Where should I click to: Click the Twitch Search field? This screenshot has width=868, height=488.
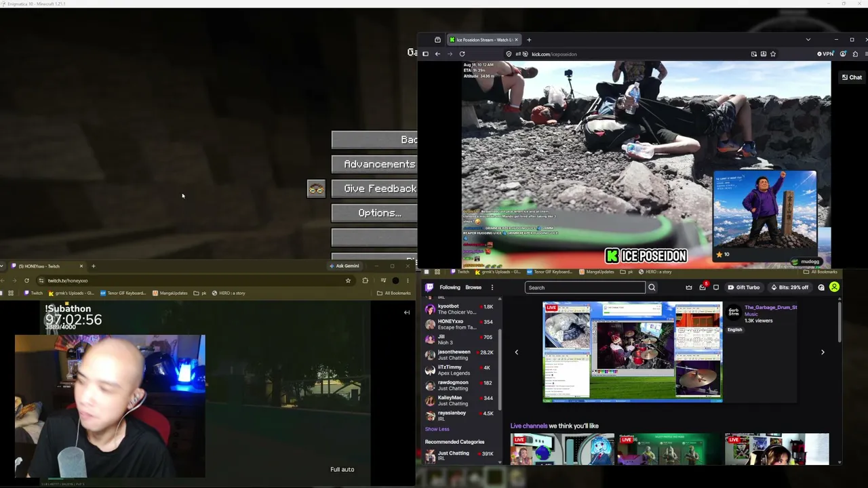585,287
